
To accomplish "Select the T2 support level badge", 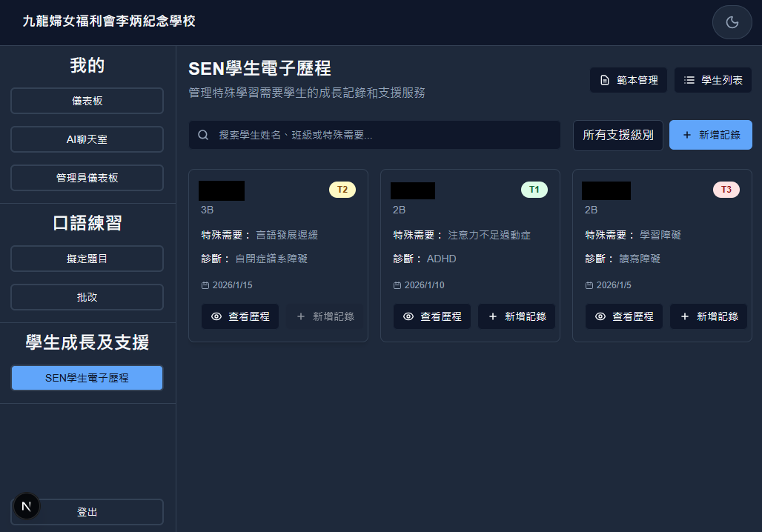I will [342, 190].
